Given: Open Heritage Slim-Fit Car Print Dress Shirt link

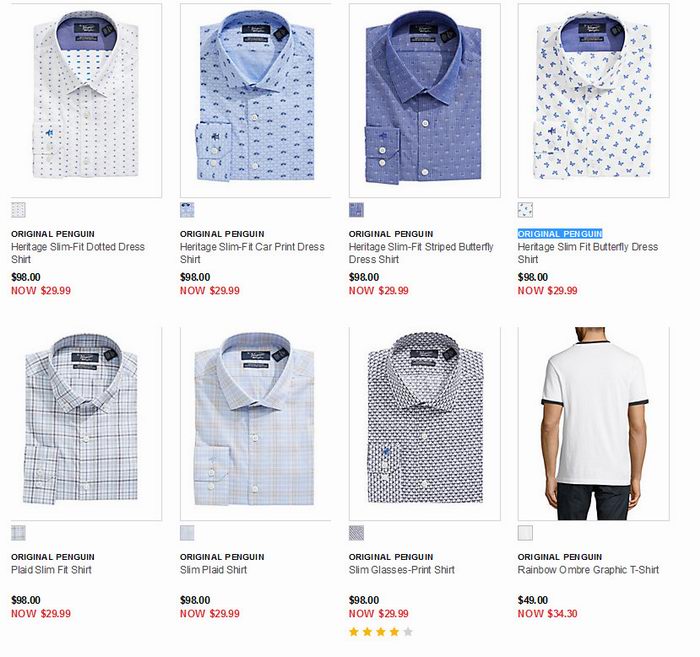Looking at the screenshot, I should [x=252, y=253].
